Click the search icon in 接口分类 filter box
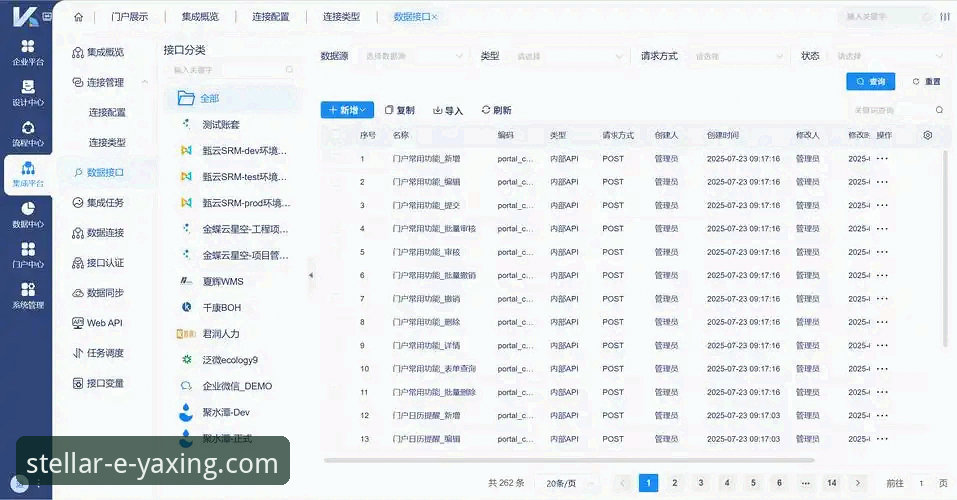 point(289,70)
